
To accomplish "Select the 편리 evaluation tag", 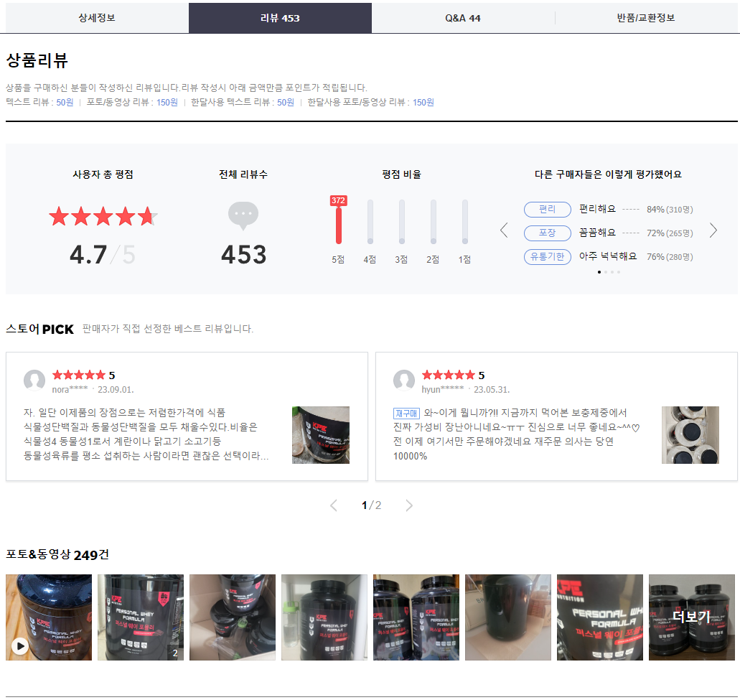I will [x=548, y=209].
